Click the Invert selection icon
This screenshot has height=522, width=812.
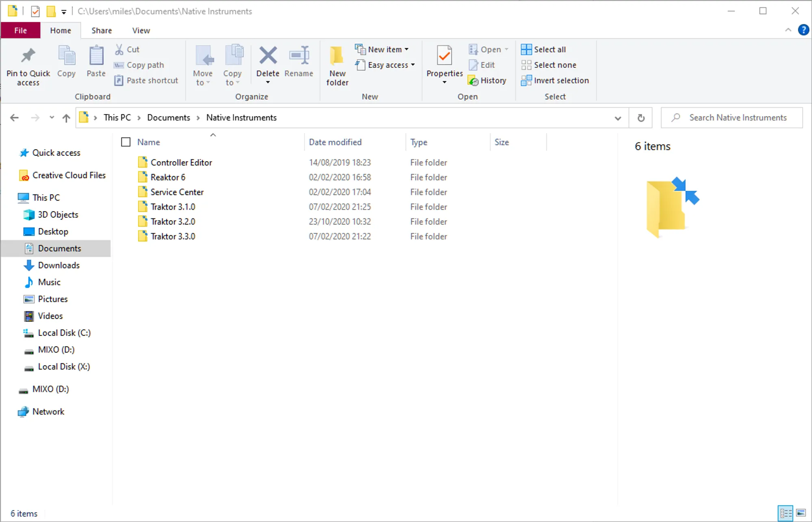click(x=526, y=80)
